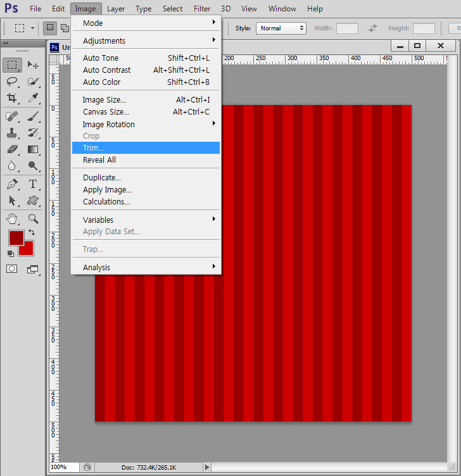Select the Blur tool
The image size is (461, 476).
click(x=12, y=166)
